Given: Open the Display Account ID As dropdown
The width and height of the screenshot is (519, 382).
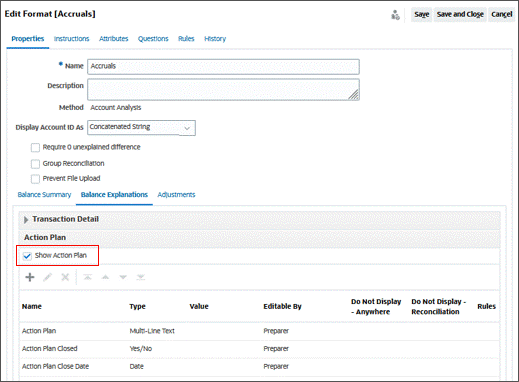Looking at the screenshot, I should [x=141, y=128].
